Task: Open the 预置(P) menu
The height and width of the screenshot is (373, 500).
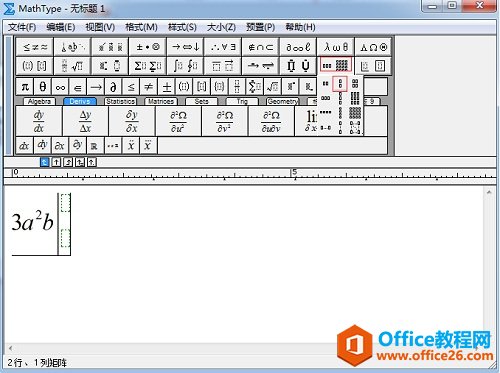Action: click(x=260, y=27)
